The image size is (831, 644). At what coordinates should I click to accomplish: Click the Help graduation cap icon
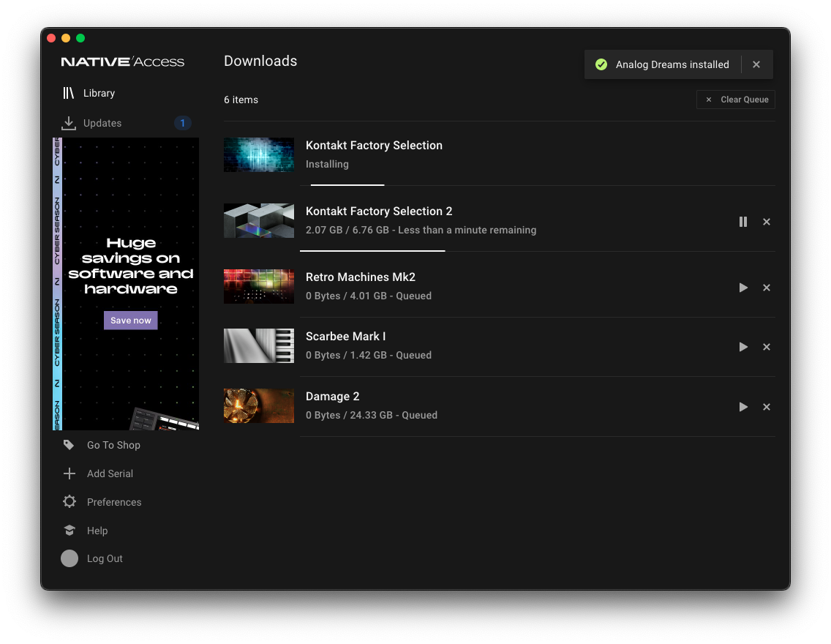click(69, 530)
